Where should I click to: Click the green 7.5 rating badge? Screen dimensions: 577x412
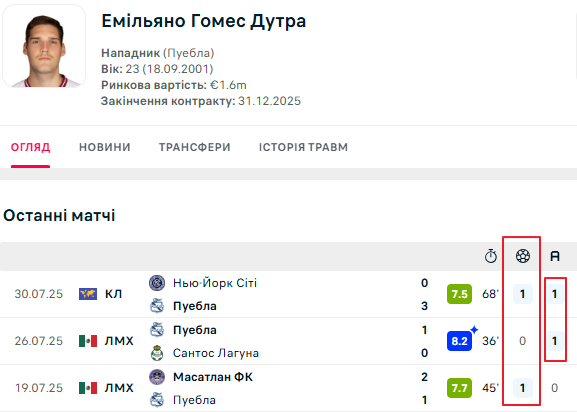pyautogui.click(x=459, y=294)
